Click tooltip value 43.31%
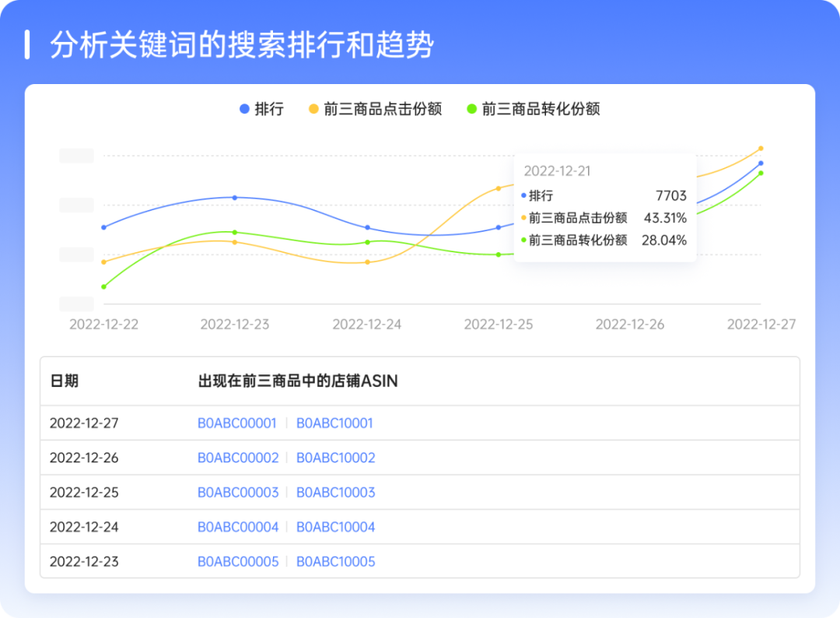The image size is (840, 618). (x=665, y=218)
